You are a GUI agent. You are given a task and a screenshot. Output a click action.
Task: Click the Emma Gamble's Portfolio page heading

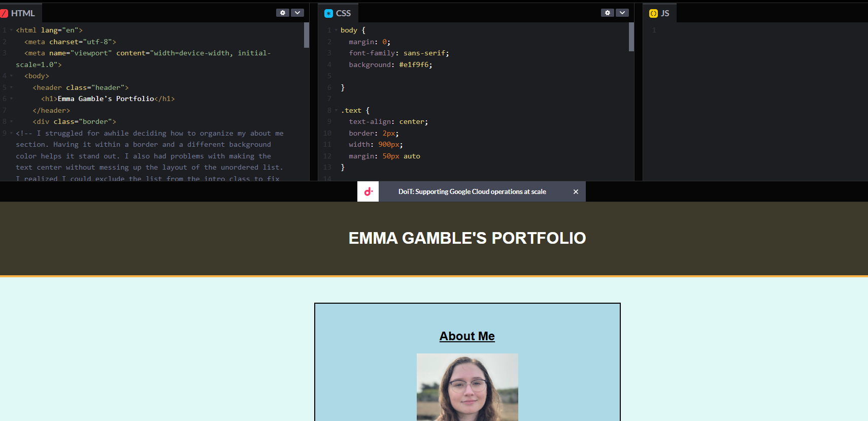tap(467, 238)
